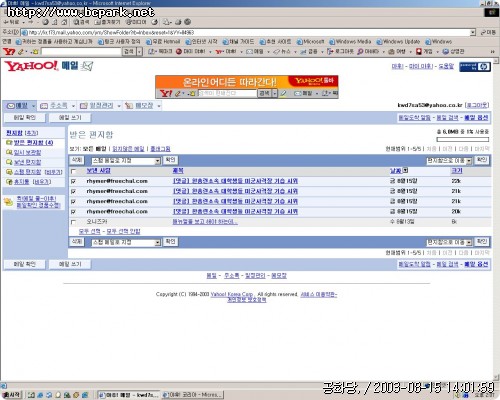
Task: Click the 삭제 button above the message list
Action: tap(77, 160)
